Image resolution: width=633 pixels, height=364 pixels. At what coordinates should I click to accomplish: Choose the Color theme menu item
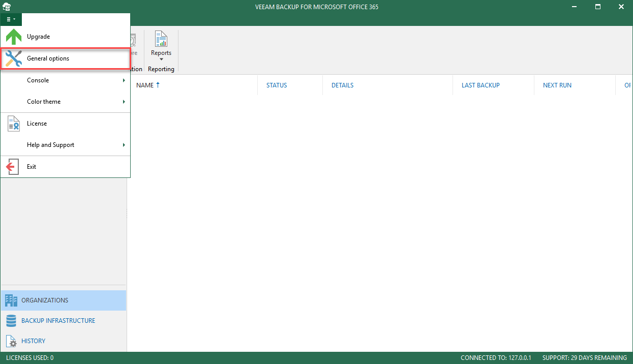(x=65, y=102)
